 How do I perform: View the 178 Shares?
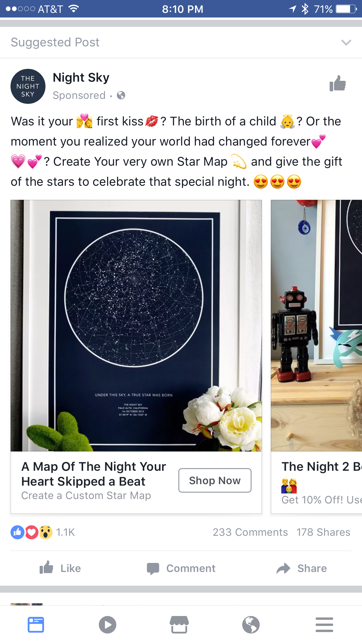point(323,532)
